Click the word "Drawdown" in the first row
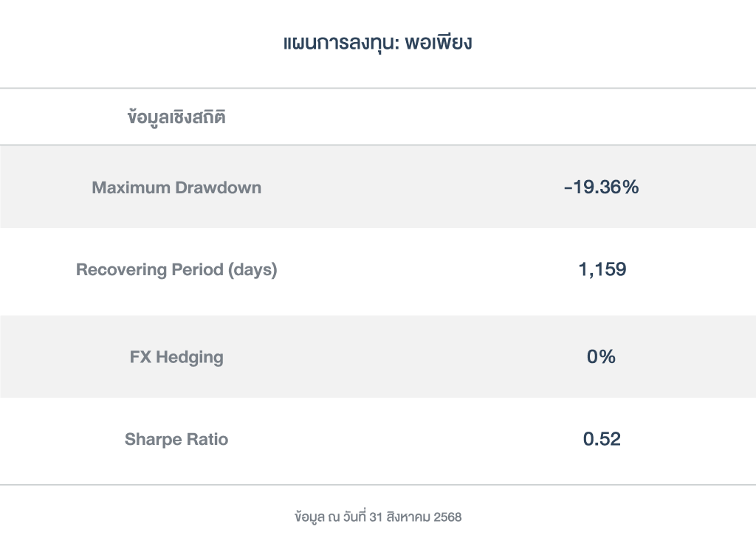The image size is (756, 549). click(x=219, y=187)
